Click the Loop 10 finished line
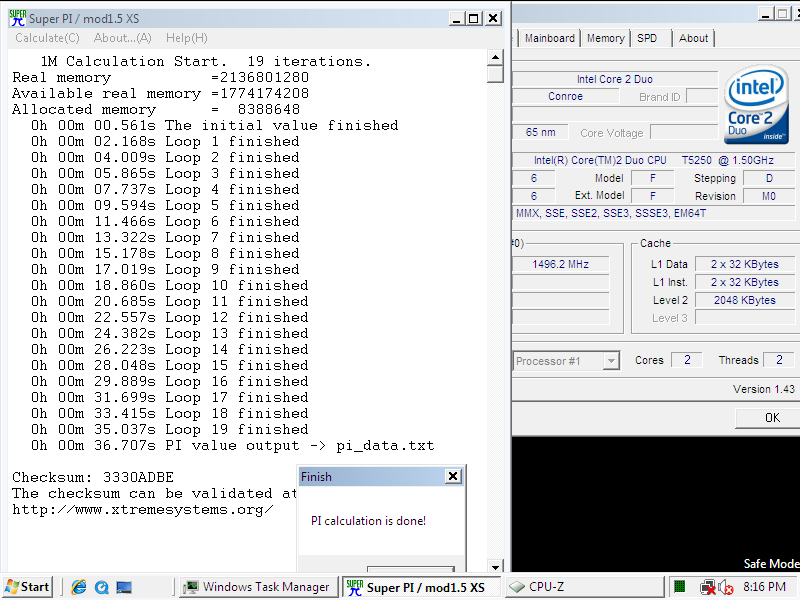800x600 pixels. (169, 286)
